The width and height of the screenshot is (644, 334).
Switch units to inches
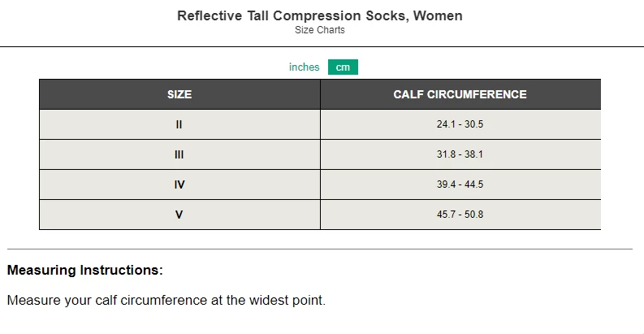point(304,67)
